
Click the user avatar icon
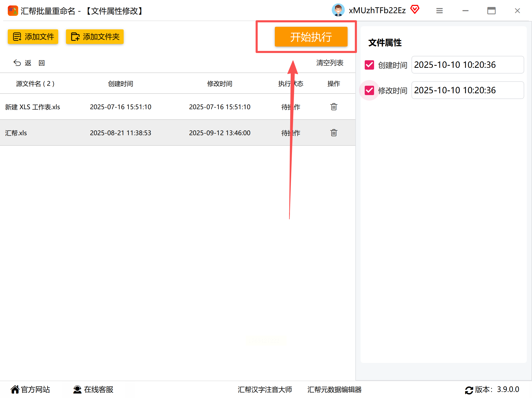(x=338, y=10)
